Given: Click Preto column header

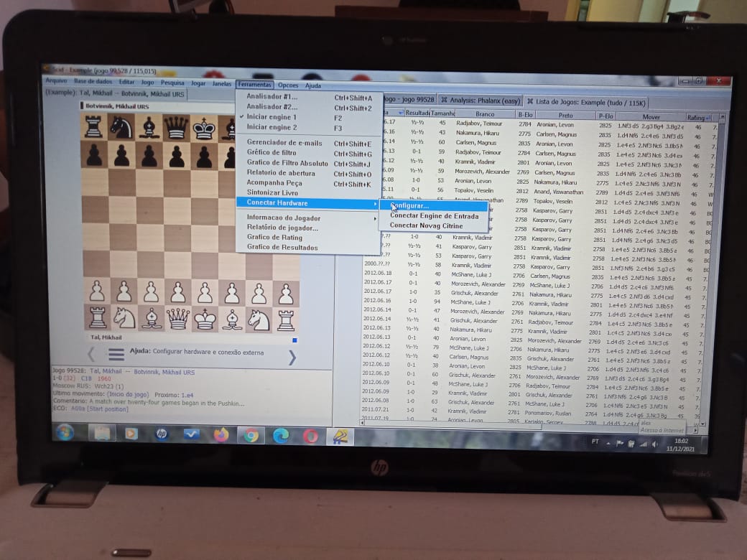Looking at the screenshot, I should (565, 116).
